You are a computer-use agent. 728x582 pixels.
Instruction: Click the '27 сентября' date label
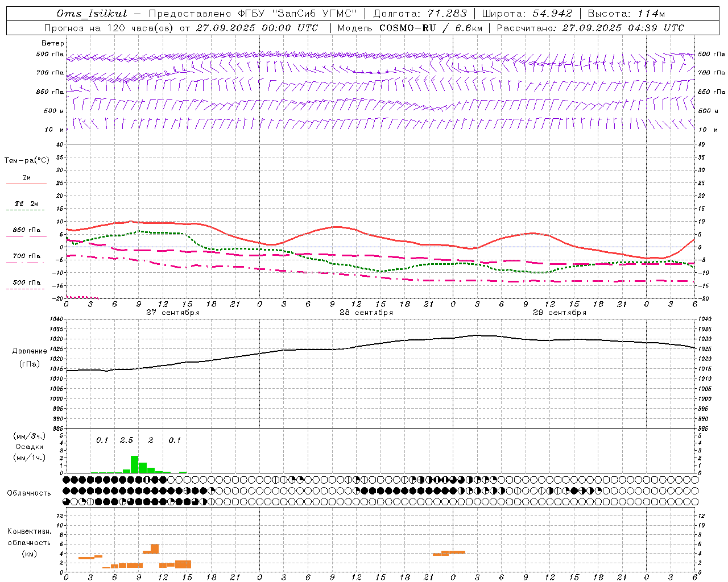pyautogui.click(x=172, y=313)
